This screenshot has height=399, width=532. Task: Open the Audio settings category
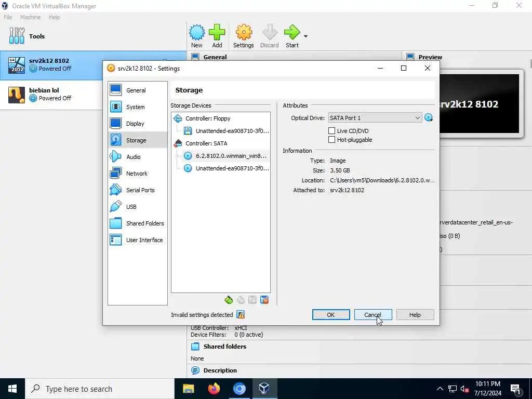click(137, 157)
